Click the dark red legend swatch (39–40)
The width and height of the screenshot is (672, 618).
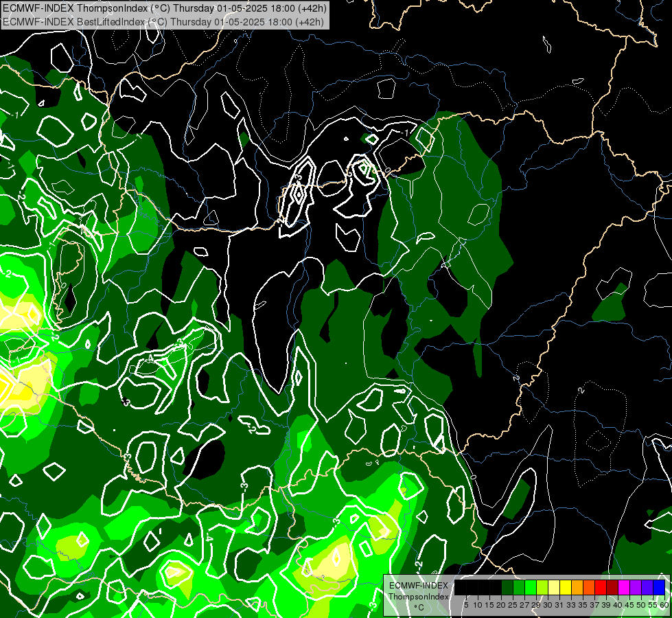pyautogui.click(x=612, y=587)
